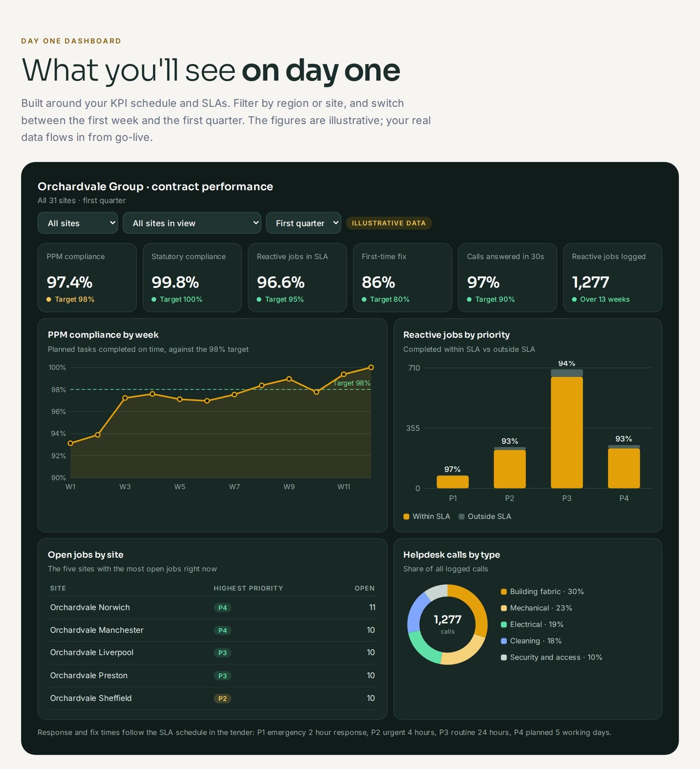700x769 pixels.
Task: Click the Within SLA legend swatch
Action: [x=406, y=517]
